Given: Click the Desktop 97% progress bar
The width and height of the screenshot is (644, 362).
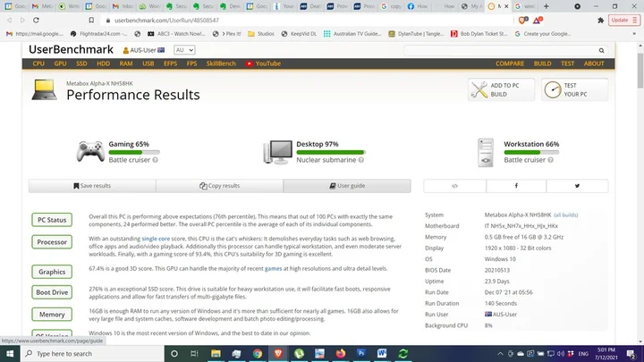Looking at the screenshot, I should tap(331, 152).
